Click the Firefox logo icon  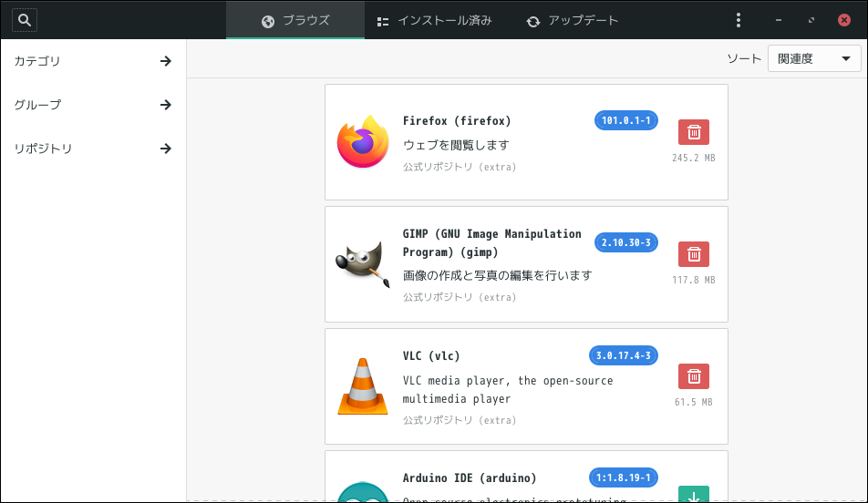[x=363, y=141]
